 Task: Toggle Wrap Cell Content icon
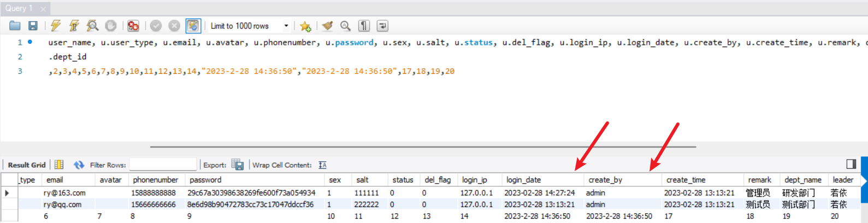(x=323, y=165)
